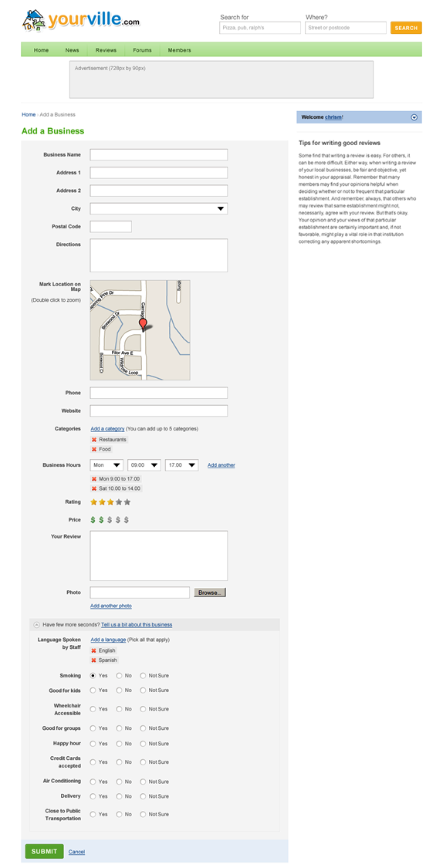Screen dimensions: 443x868
Task: Focus the Business Name field
Action: [x=159, y=155]
